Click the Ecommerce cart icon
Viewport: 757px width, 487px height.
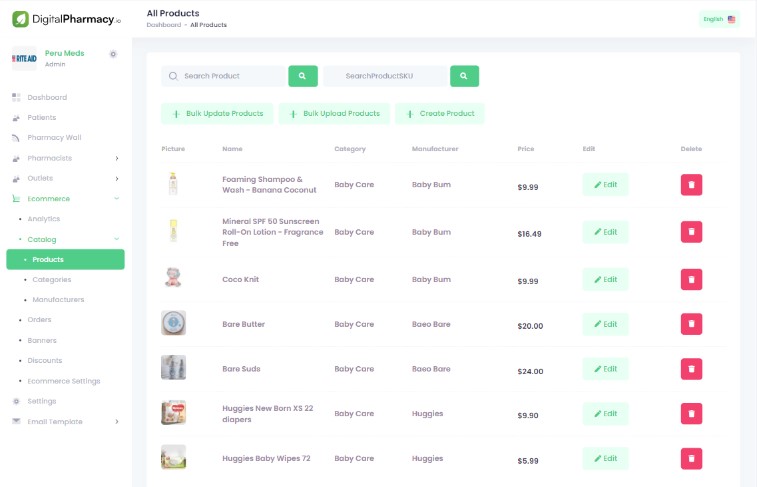coord(16,198)
